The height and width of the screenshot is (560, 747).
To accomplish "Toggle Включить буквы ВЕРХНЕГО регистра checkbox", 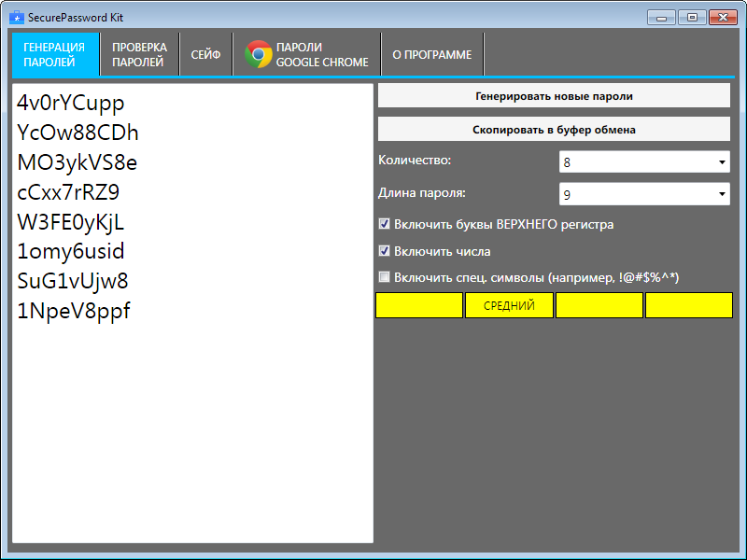I will coord(384,224).
